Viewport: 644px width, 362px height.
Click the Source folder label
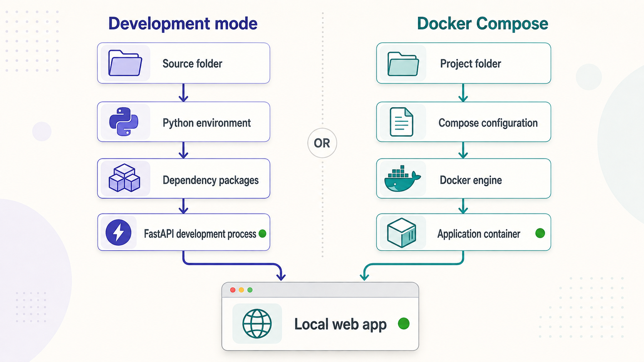pyautogui.click(x=192, y=63)
